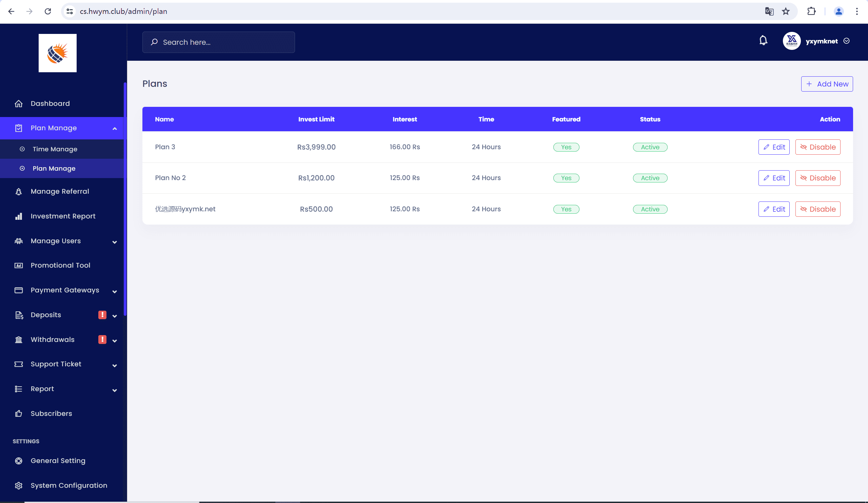Click the browser translate icon

[x=769, y=12]
